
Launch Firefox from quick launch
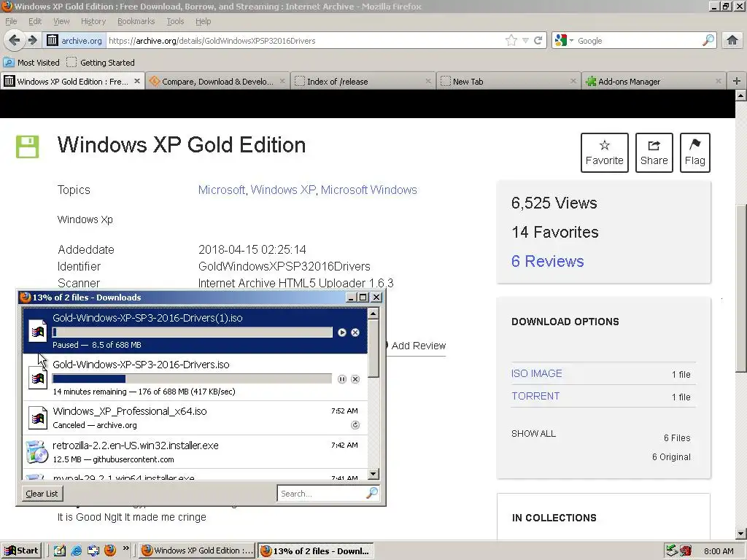pyautogui.click(x=110, y=551)
